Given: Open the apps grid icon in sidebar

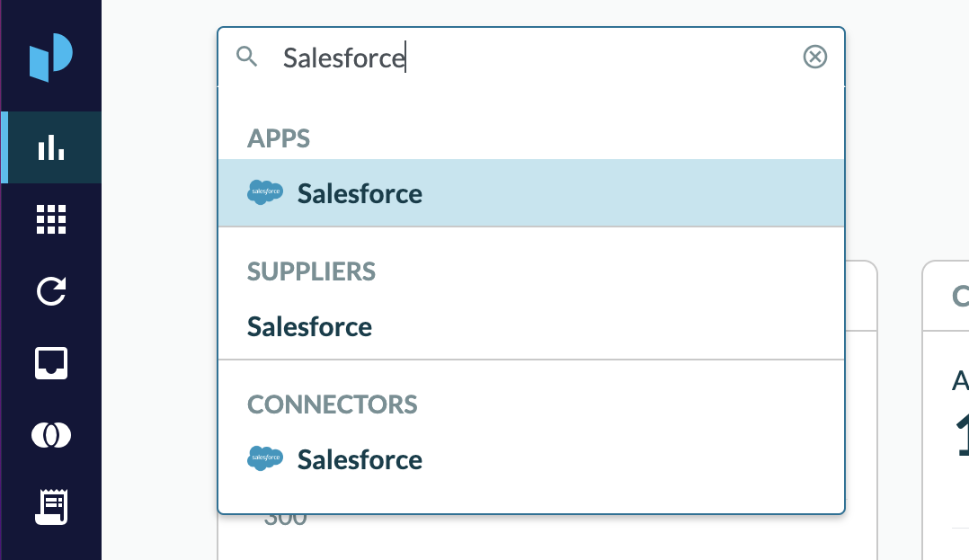Looking at the screenshot, I should [51, 219].
